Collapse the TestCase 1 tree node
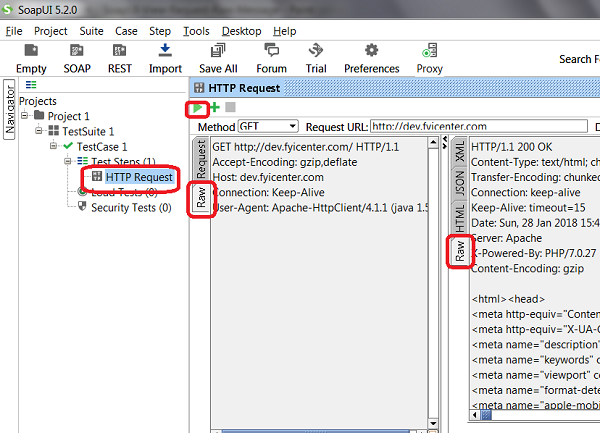 [x=54, y=146]
